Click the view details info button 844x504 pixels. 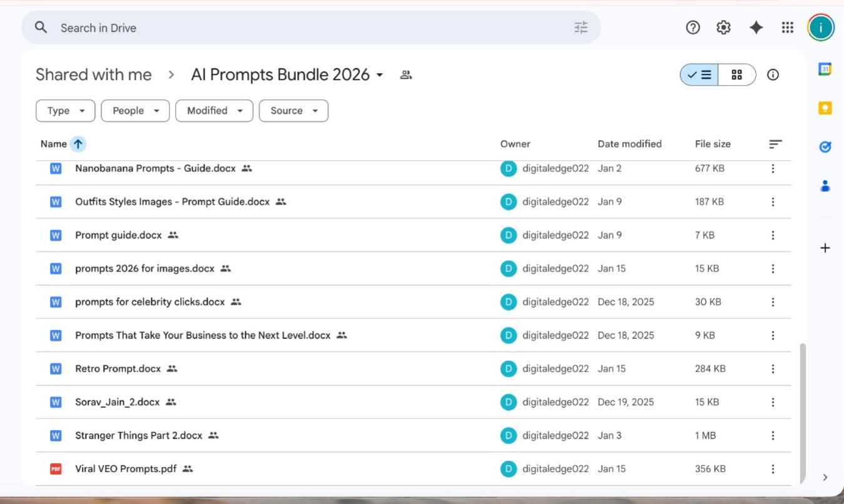[773, 75]
